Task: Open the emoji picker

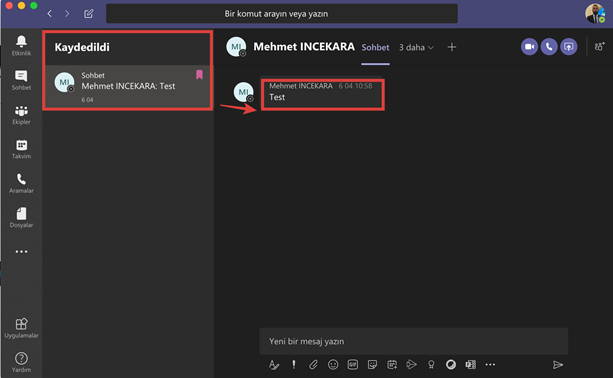Action: coord(333,365)
